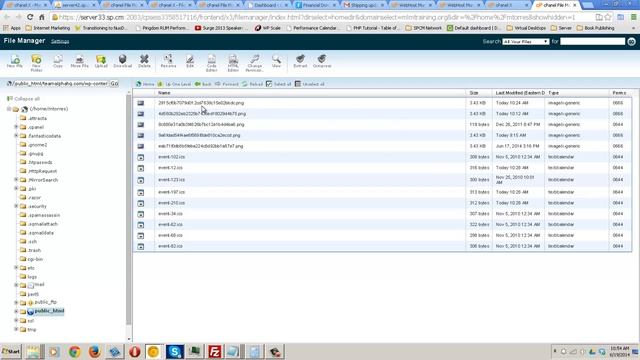Tick Select all checkbox

269,84
